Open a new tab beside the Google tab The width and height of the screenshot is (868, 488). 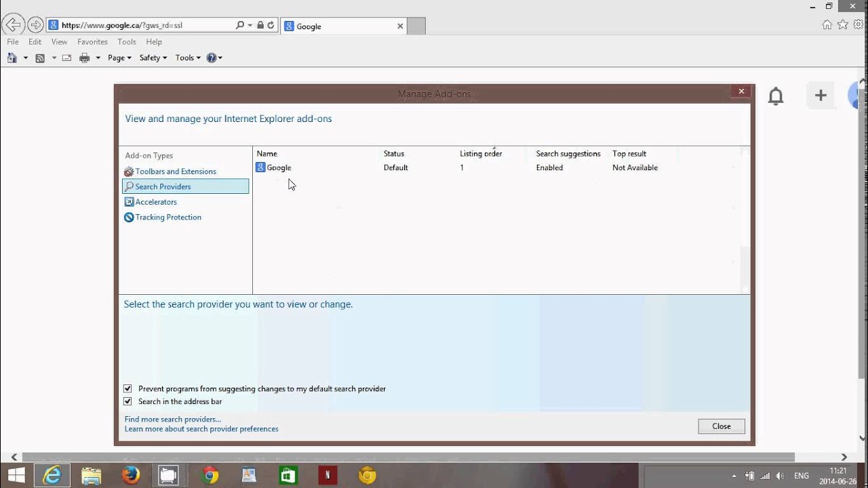click(416, 26)
